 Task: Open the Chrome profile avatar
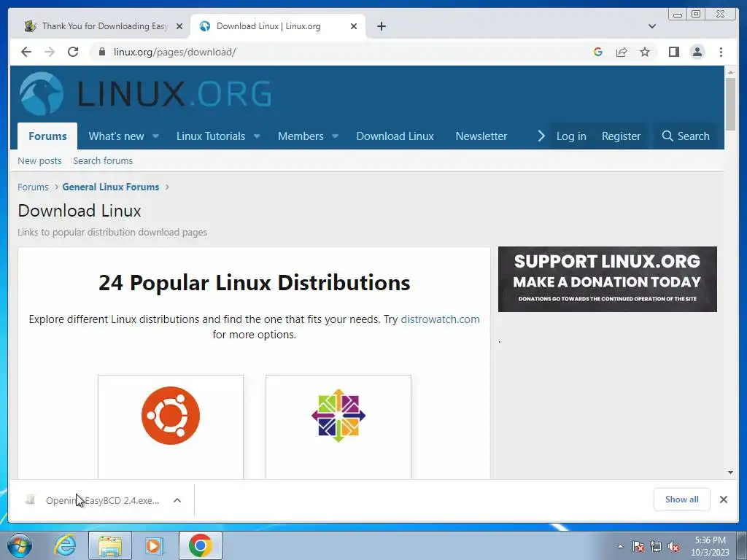[x=697, y=52]
